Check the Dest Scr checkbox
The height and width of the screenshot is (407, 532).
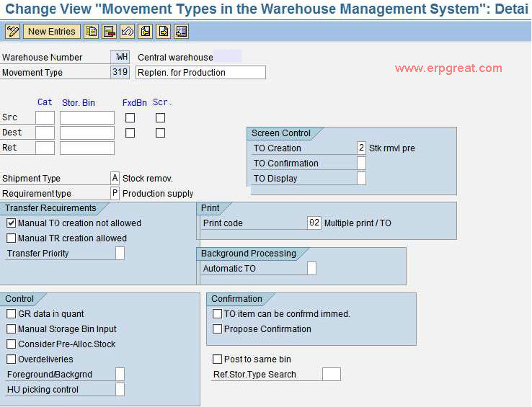pyautogui.click(x=160, y=133)
